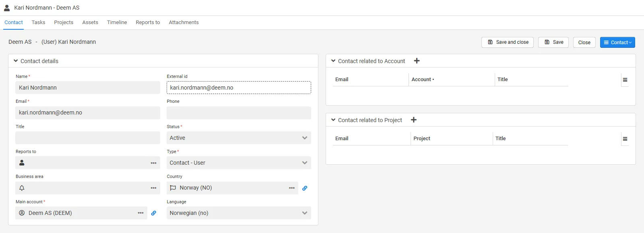Open the Status dropdown showing Active

[x=239, y=138]
